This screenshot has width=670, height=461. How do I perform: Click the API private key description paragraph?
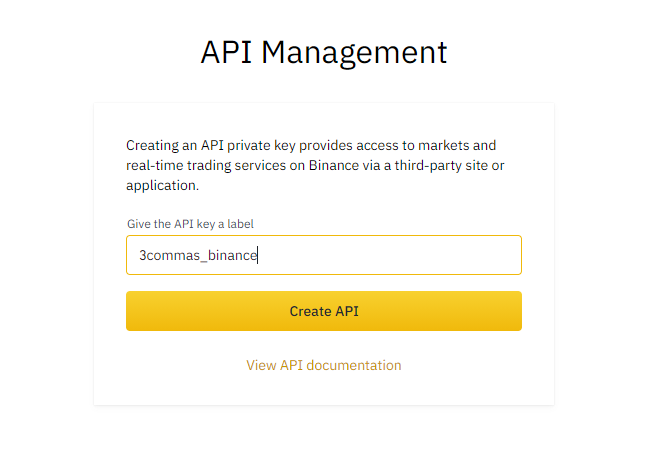coord(312,165)
